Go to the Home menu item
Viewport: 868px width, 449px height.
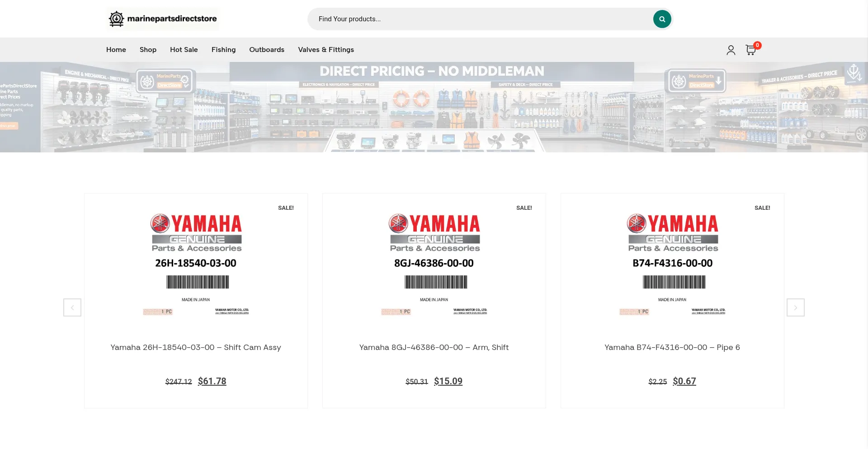point(116,50)
